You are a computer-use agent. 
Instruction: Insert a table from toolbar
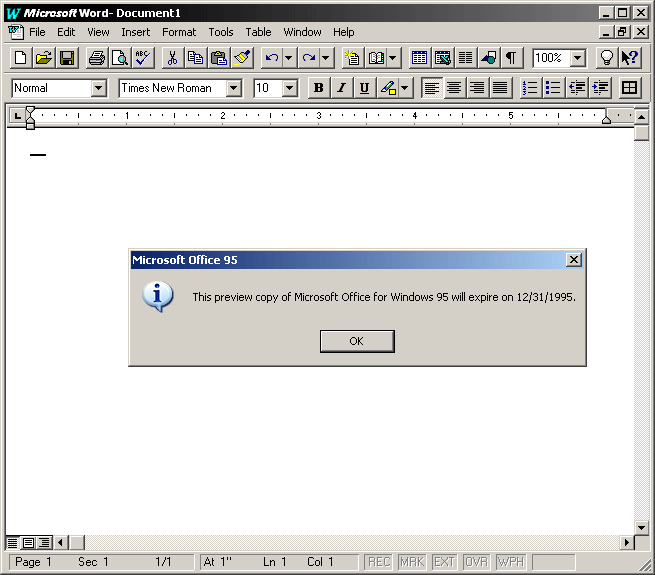pyautogui.click(x=419, y=58)
